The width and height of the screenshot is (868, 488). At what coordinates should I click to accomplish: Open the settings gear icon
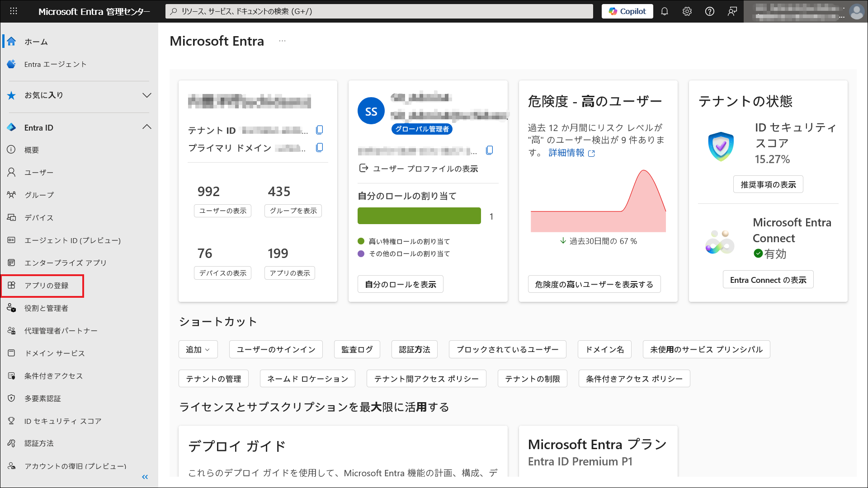(687, 11)
